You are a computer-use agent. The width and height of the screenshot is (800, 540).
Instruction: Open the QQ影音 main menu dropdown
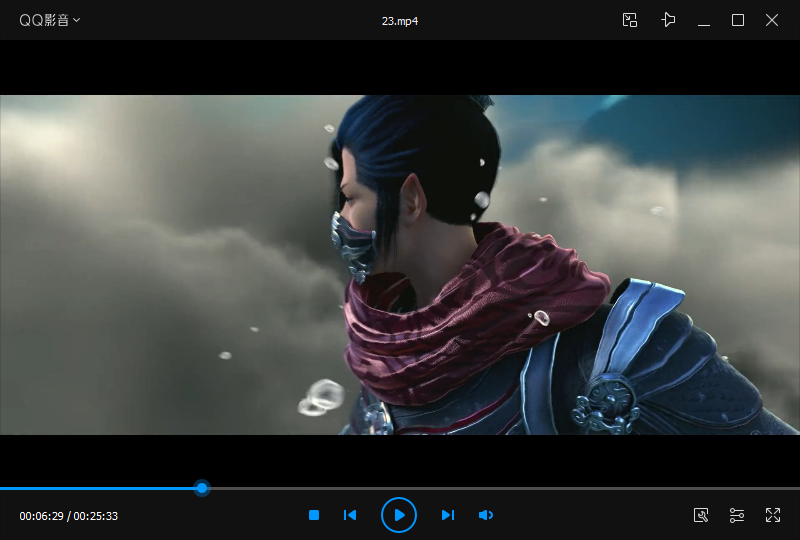coord(49,20)
